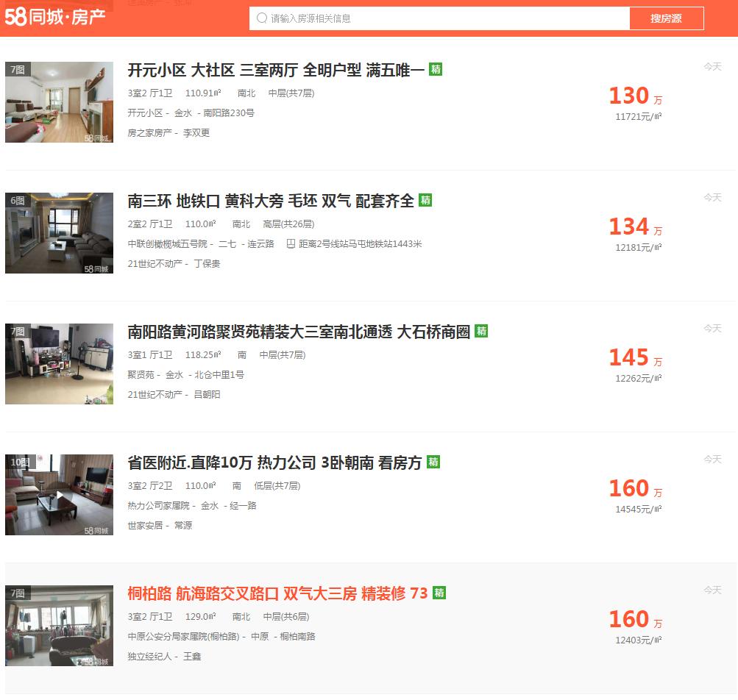Image resolution: width=738 pixels, height=700 pixels.
Task: Click agent name 李双更
Action: click(x=196, y=132)
